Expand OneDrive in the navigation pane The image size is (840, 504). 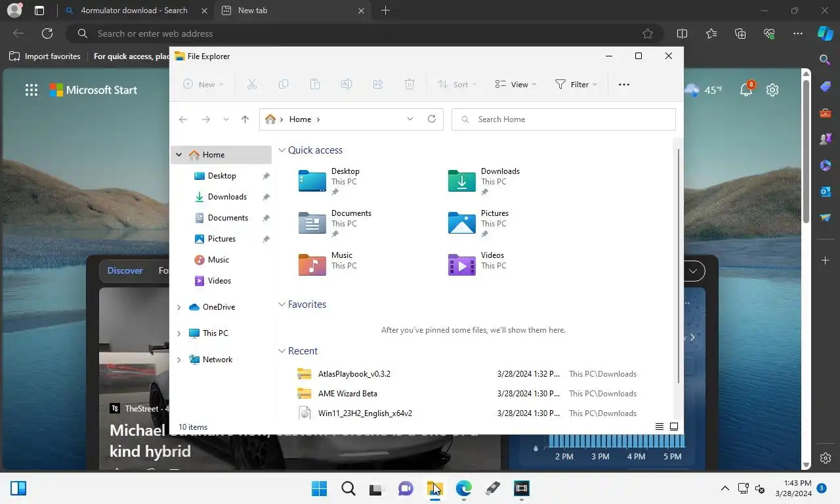click(178, 307)
